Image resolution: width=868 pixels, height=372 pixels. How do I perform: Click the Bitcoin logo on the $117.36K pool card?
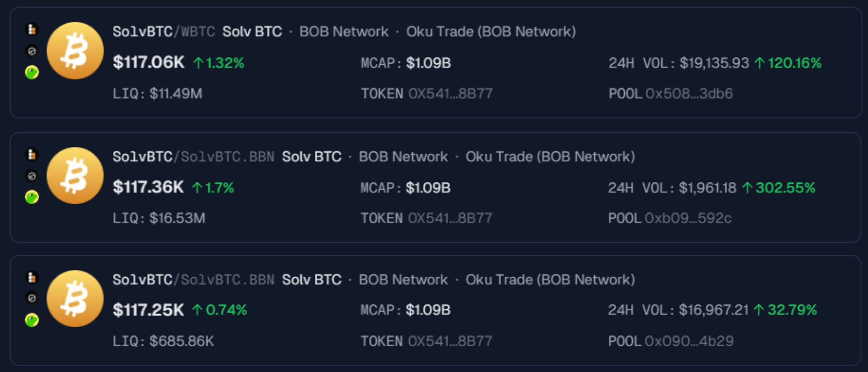[75, 176]
